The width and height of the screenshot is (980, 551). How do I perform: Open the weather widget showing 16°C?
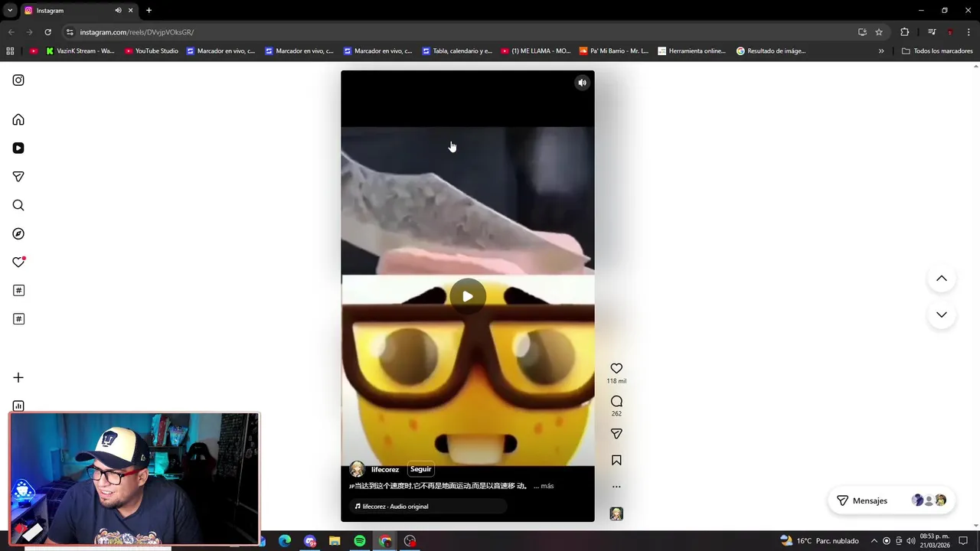(819, 541)
